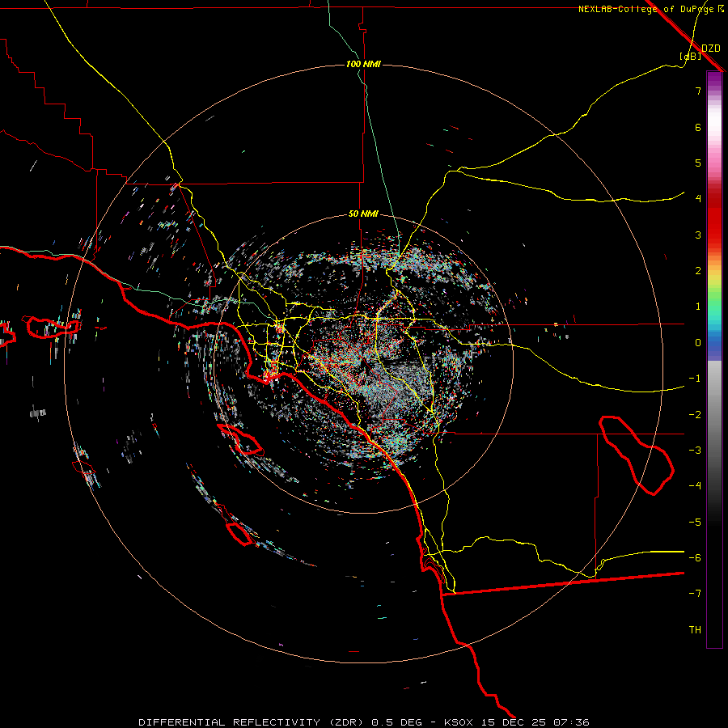Click the 50 NMI range ring label
Screen dimensions: 728x728
click(363, 214)
